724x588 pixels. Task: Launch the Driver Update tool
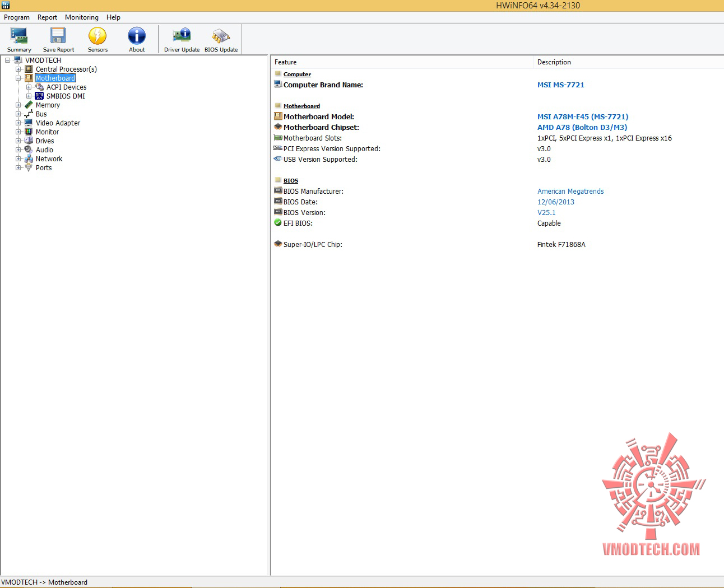tap(182, 40)
